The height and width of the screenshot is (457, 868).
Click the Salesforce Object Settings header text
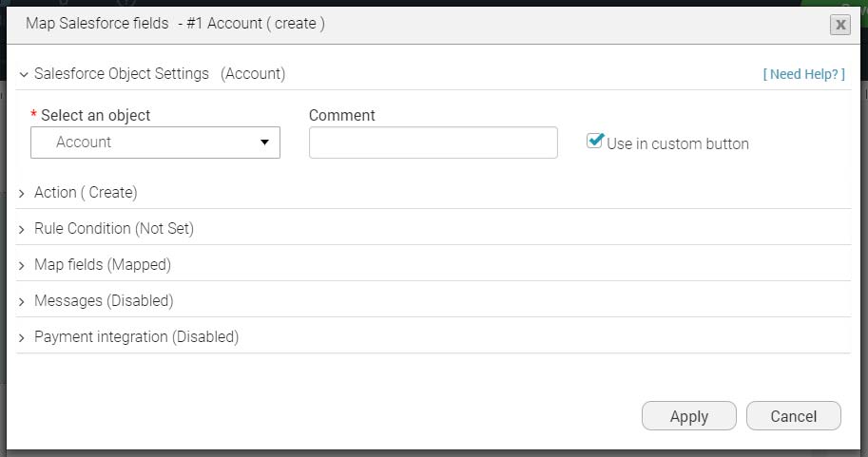pos(122,74)
